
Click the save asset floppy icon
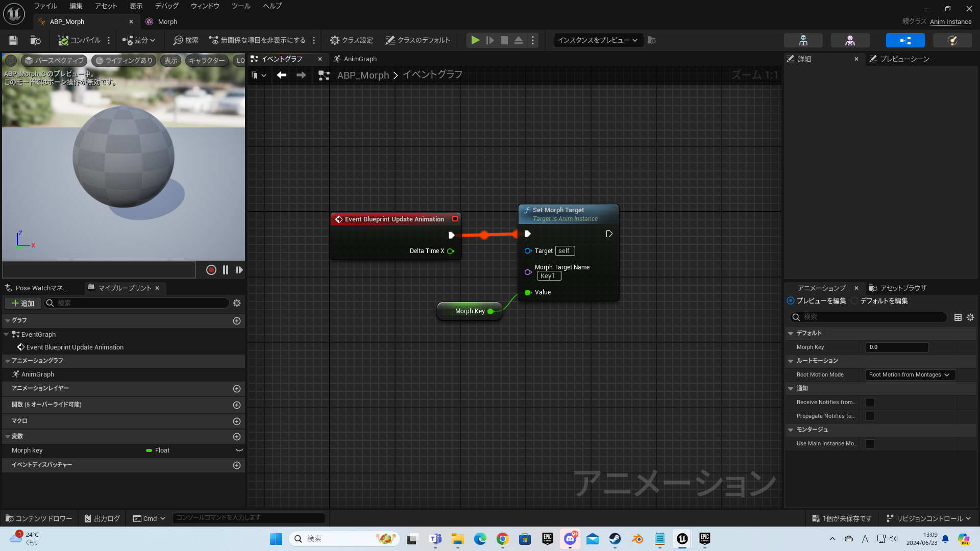coord(13,40)
